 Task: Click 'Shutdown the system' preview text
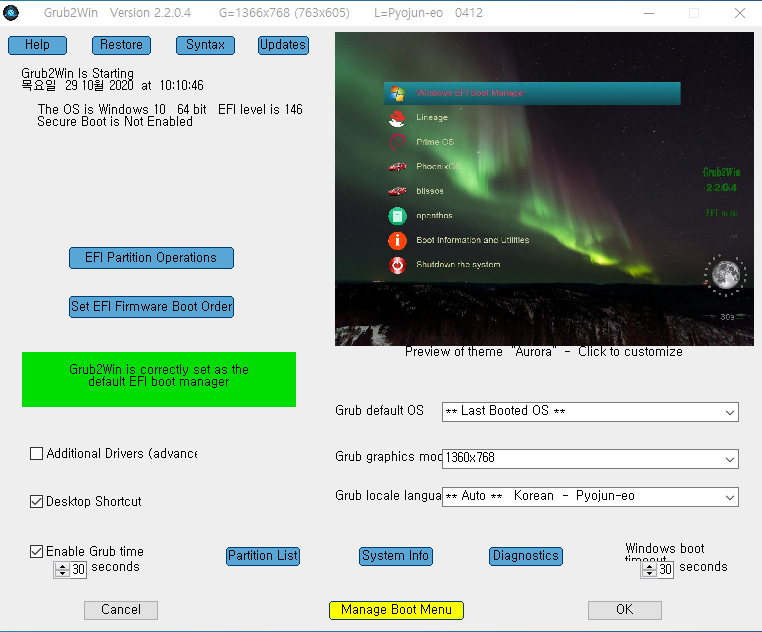point(458,265)
